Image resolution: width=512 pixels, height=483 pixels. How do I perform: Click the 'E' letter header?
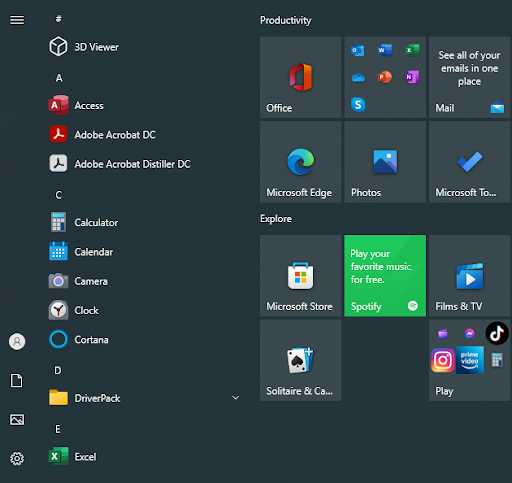[58, 429]
